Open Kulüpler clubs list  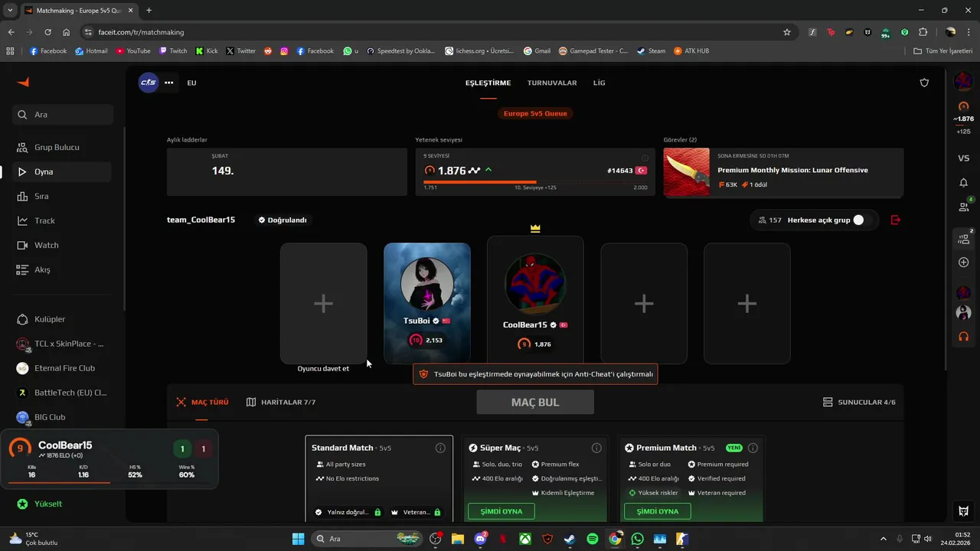coord(63,319)
